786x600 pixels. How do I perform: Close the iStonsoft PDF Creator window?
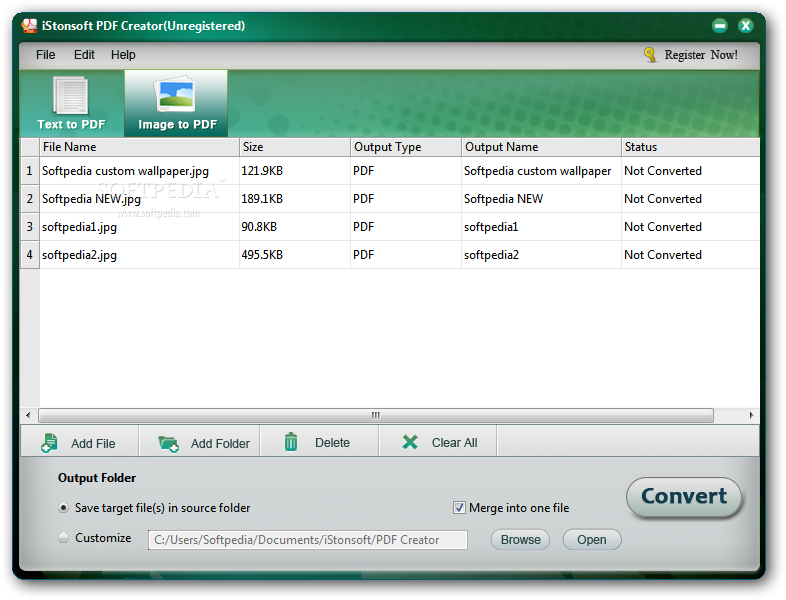[746, 26]
